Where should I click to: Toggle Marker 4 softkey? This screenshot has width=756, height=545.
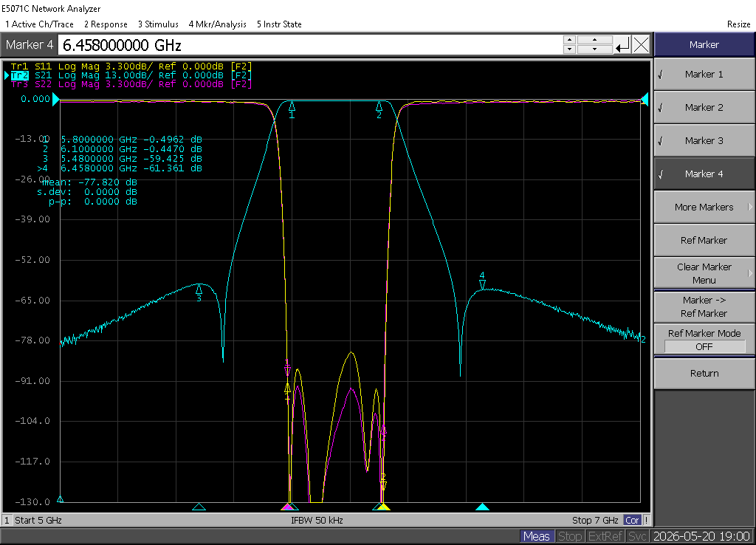pyautogui.click(x=704, y=174)
